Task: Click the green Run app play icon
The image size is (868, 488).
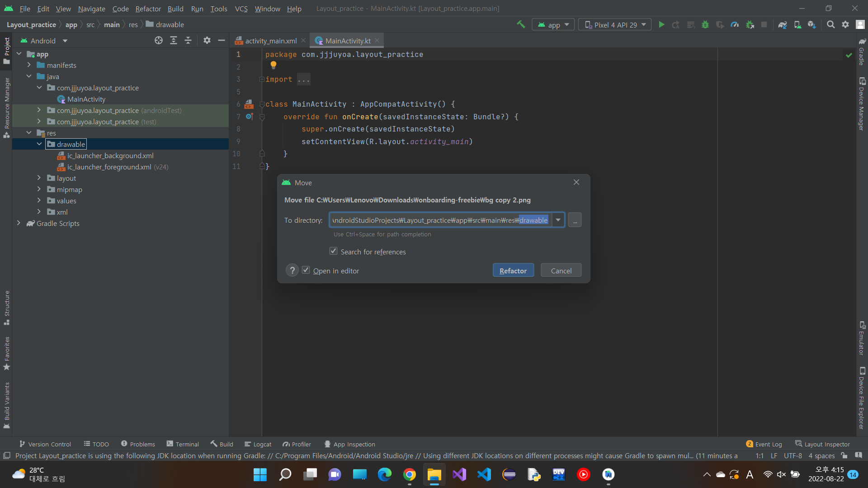Action: coord(661,25)
